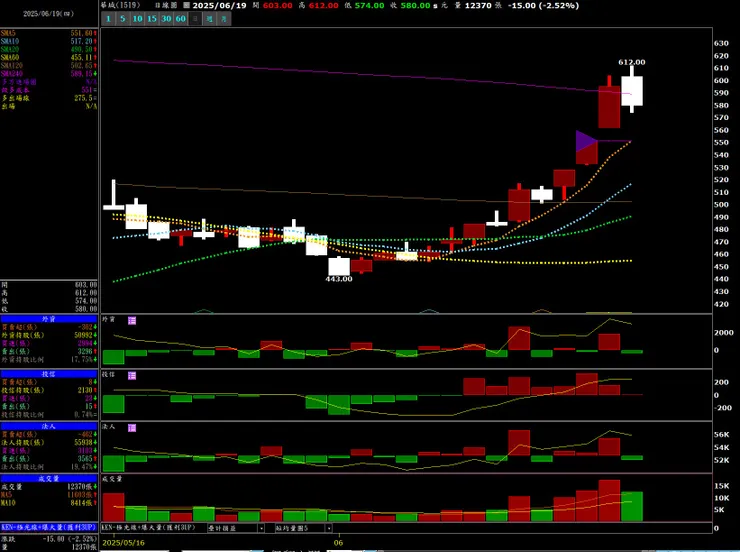Click the SMA10 value 517.20
Image resolution: width=740 pixels, height=552 pixels.
pyautogui.click(x=82, y=41)
